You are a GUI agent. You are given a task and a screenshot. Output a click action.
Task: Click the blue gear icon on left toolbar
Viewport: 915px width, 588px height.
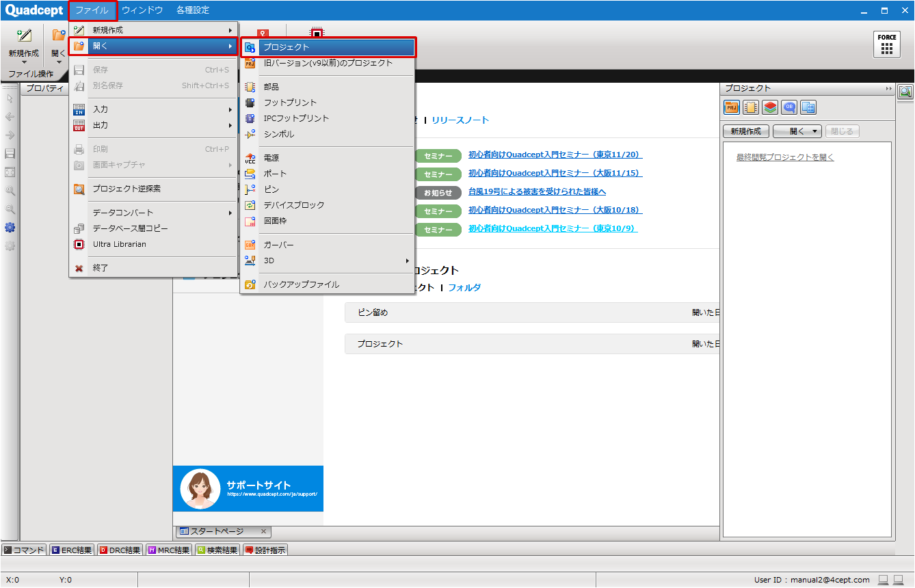(10, 228)
